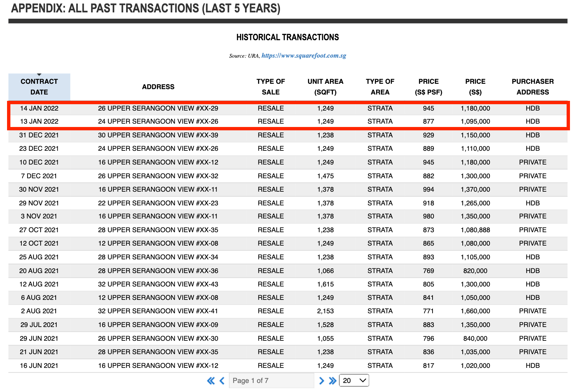Select price cell '1,265,000'
This screenshot has width=576, height=392.
(475, 203)
